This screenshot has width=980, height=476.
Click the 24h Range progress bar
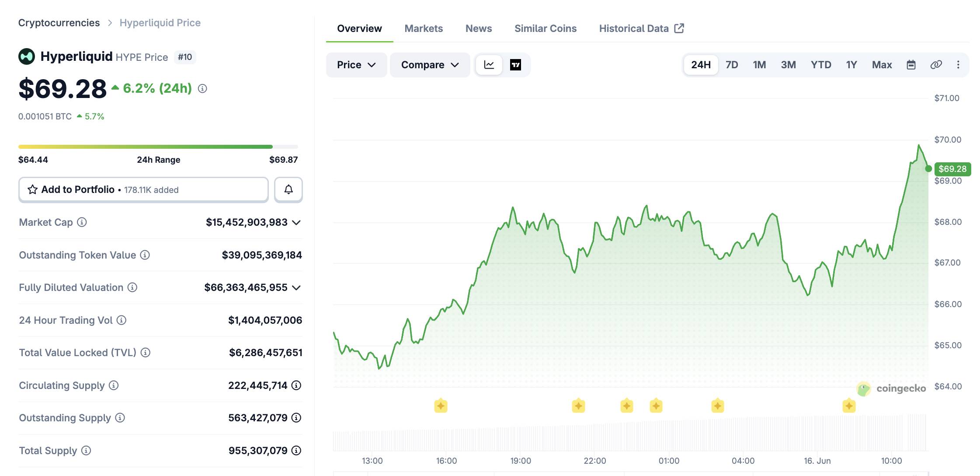point(158,147)
